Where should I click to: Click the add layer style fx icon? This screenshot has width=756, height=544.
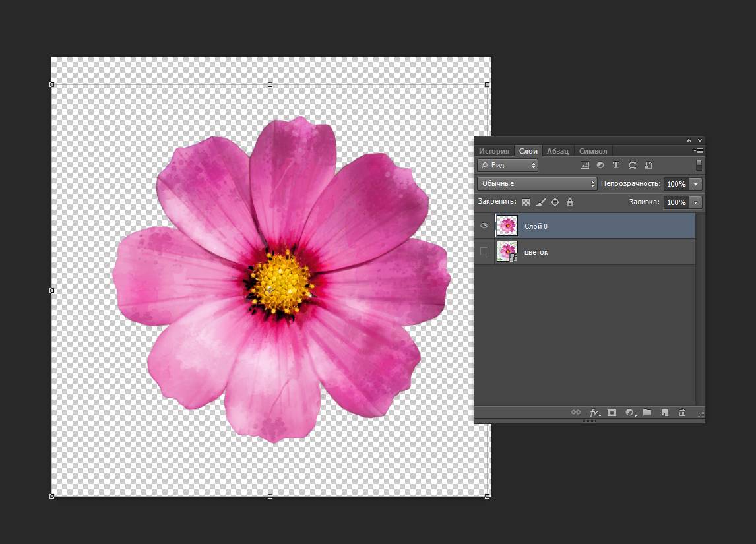point(594,413)
